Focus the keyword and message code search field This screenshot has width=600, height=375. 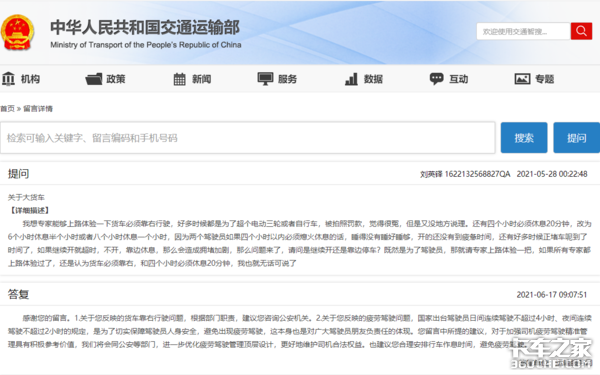pos(248,138)
